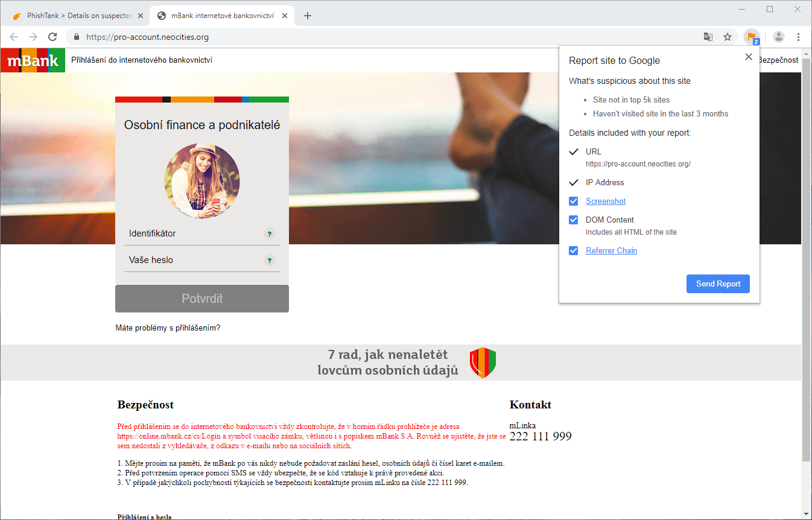
Task: Click the address bar URL
Action: point(148,37)
